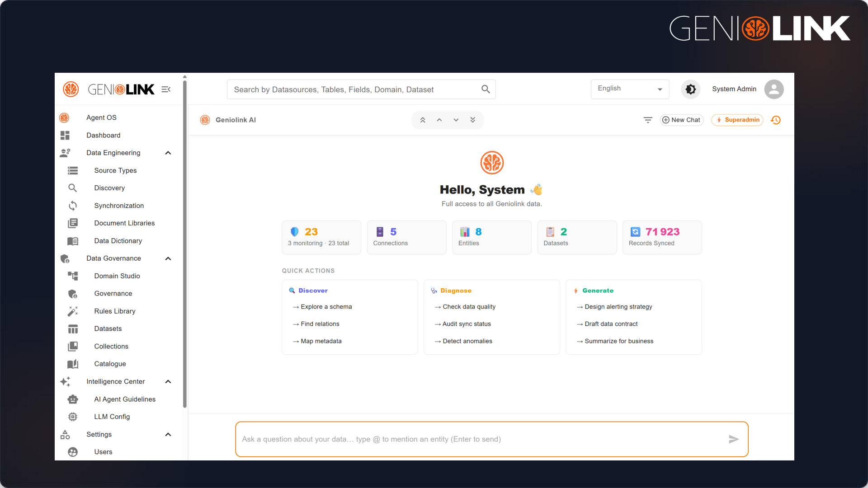Collapse the Data Engineering section
The width and height of the screenshot is (868, 488).
pyautogui.click(x=168, y=153)
